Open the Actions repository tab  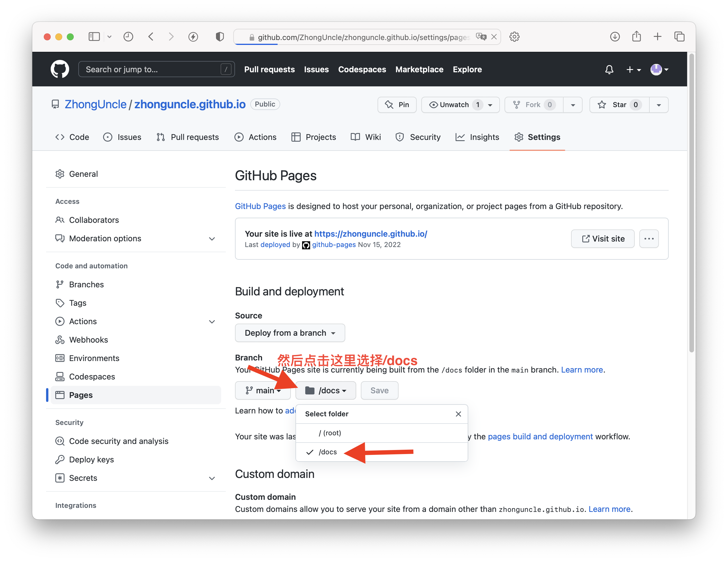pyautogui.click(x=255, y=137)
